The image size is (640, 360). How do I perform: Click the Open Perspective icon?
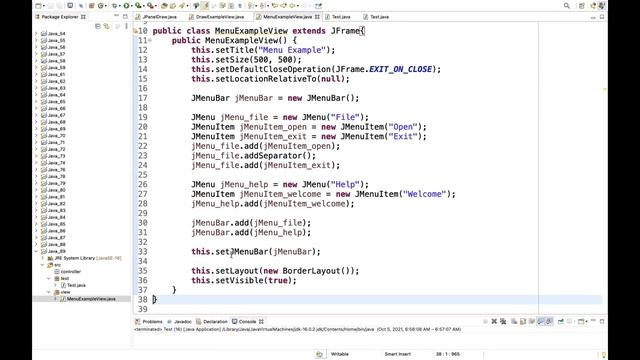(582, 6)
